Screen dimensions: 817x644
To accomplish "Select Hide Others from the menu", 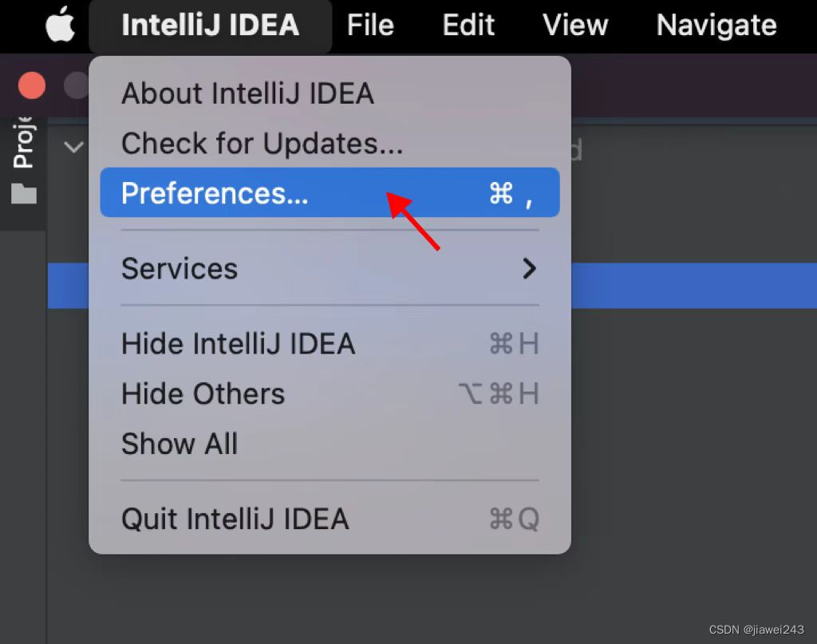I will [203, 393].
